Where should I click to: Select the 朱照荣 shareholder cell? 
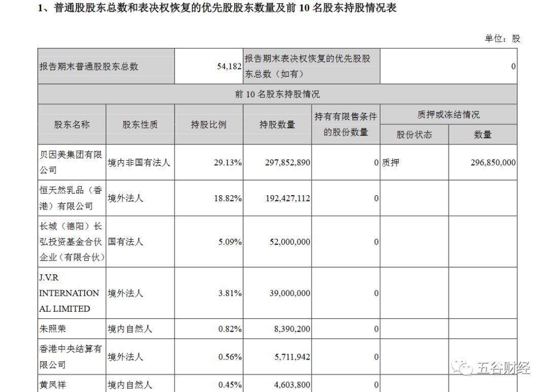click(x=72, y=329)
